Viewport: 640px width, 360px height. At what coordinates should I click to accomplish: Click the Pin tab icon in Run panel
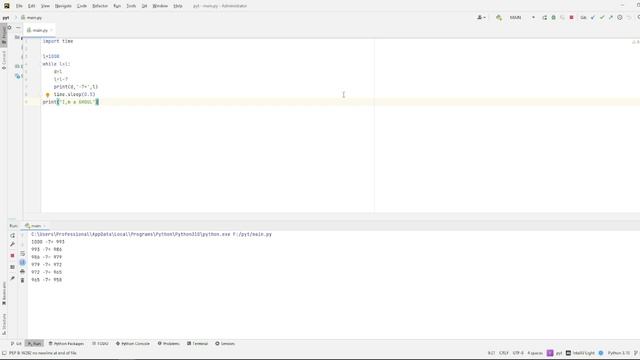(13, 278)
